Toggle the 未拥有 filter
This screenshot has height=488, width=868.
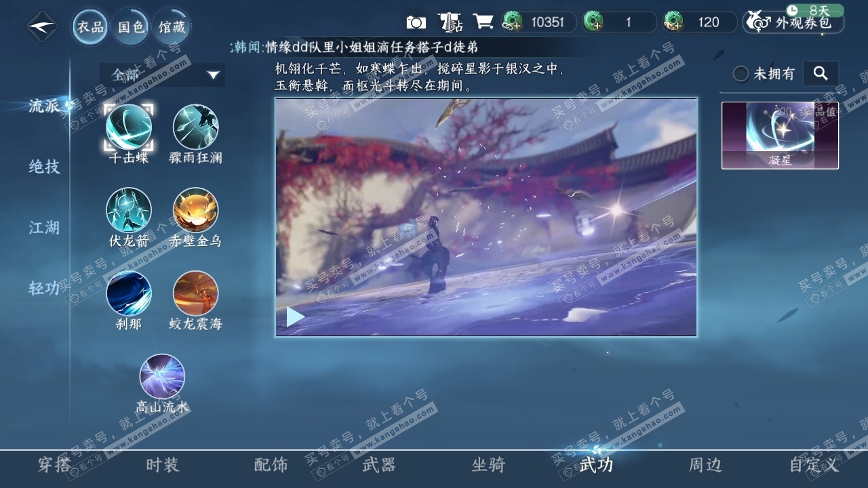741,74
